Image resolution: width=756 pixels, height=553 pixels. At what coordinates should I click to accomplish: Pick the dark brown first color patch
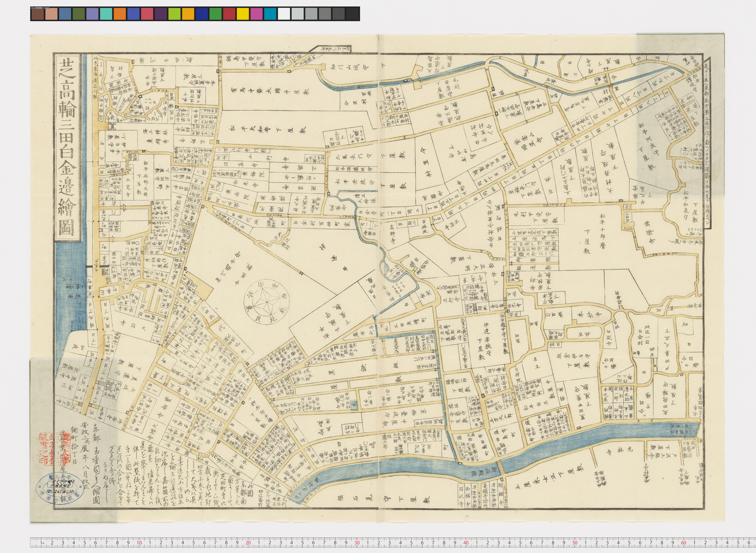tap(37, 14)
